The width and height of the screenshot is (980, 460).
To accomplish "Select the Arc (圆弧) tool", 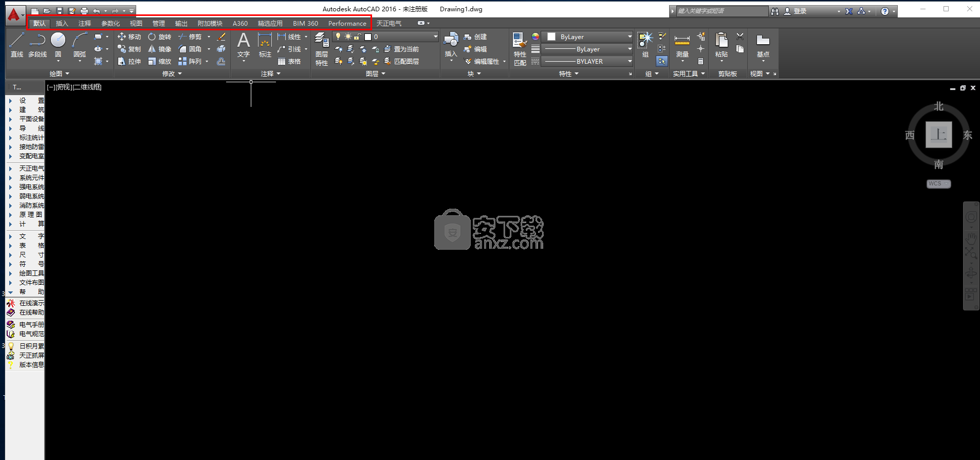I will tap(80, 45).
